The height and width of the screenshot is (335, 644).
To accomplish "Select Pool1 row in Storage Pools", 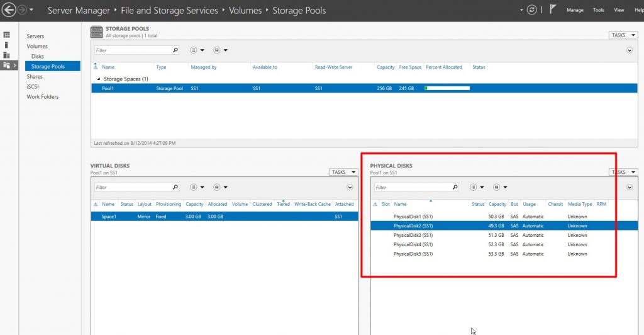I will pos(364,88).
